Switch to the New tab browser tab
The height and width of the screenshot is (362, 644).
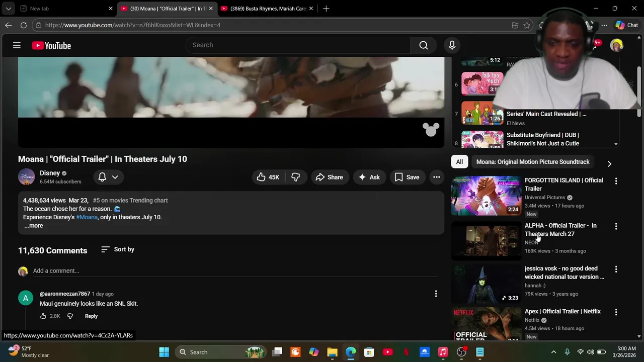pos(65,9)
